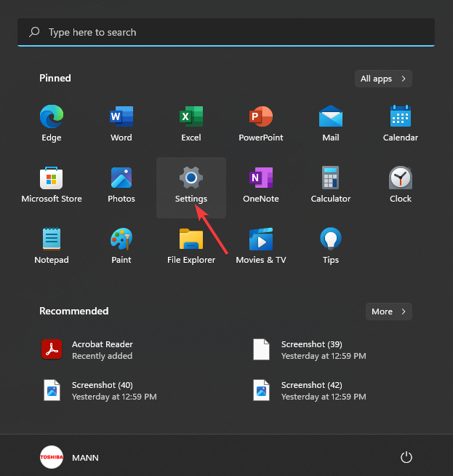Open the Calendar app
The height and width of the screenshot is (476, 453).
(x=400, y=124)
